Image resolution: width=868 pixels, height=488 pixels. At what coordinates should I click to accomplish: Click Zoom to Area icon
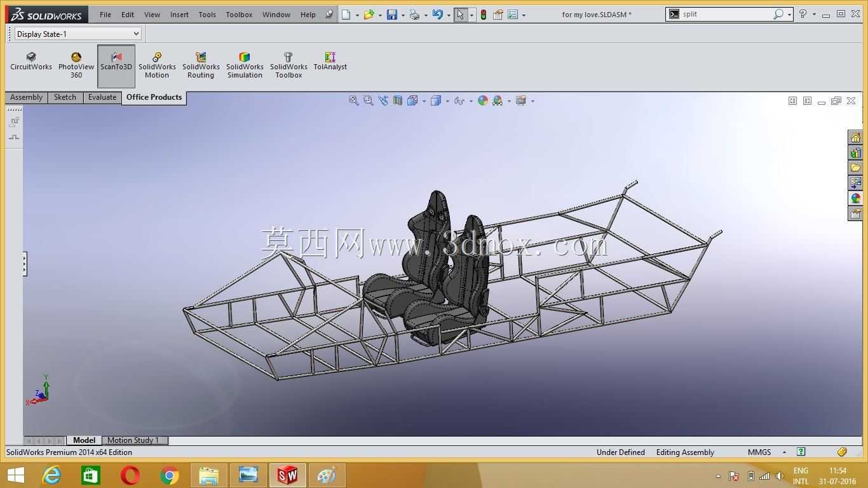(368, 100)
